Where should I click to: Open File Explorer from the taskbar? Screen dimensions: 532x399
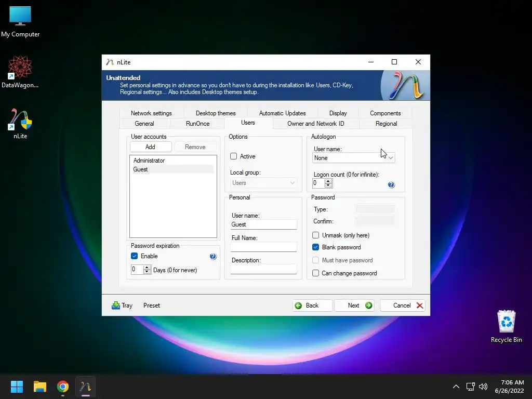pyautogui.click(x=39, y=387)
